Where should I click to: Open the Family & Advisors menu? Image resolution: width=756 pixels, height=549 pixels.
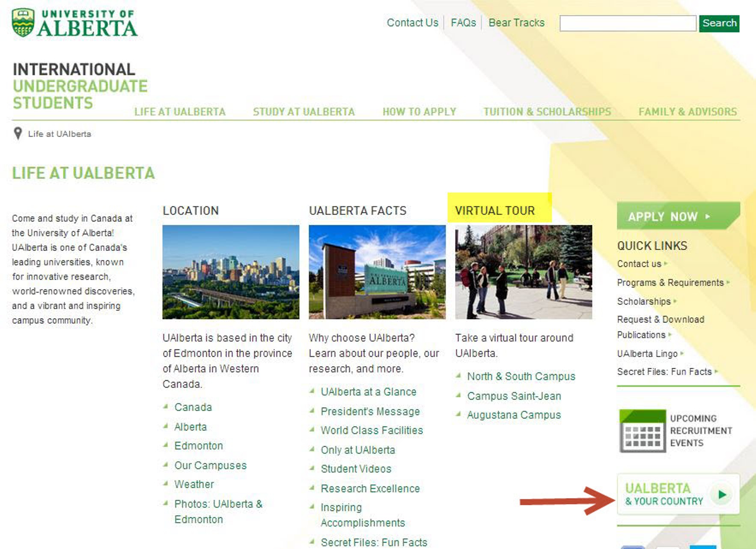click(688, 112)
